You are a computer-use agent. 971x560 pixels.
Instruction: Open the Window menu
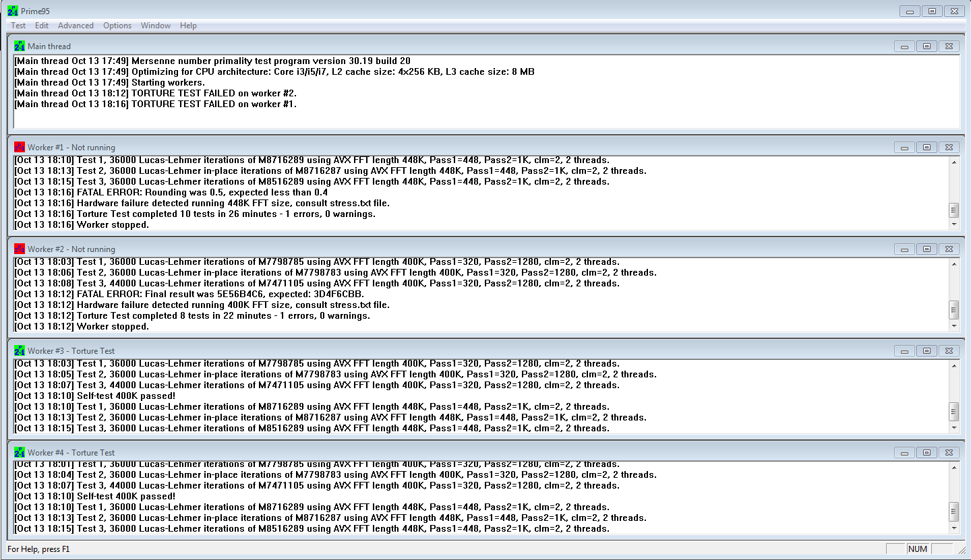click(x=156, y=26)
